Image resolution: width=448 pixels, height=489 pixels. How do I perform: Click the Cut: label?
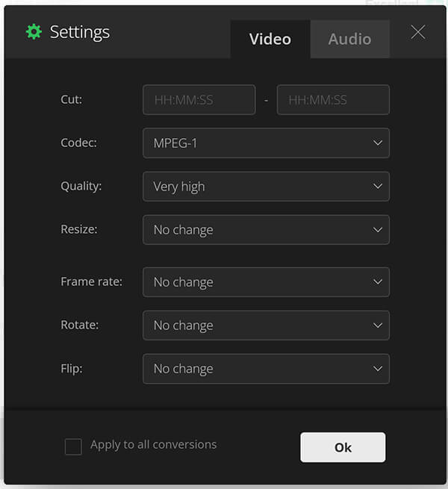click(72, 99)
